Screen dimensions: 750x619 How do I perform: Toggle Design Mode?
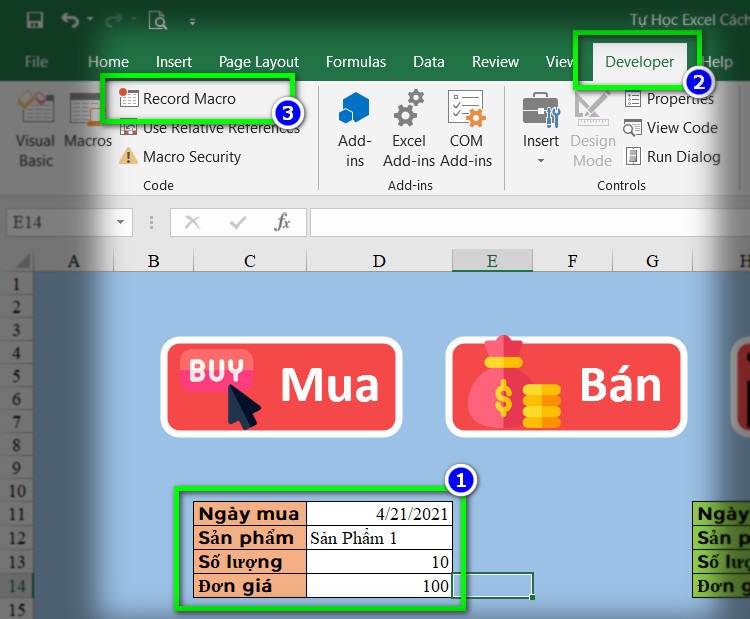593,130
